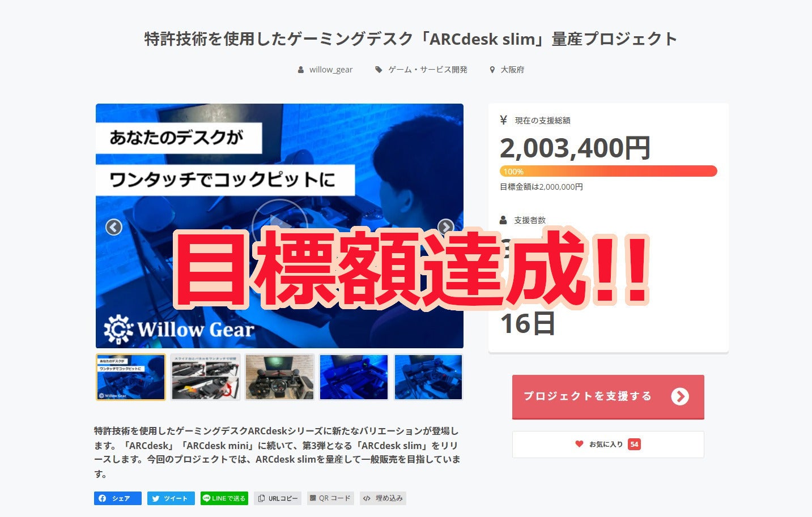Viewport: 812px width, 517px height.
Task: Select fifth thumbnail in gallery strip
Action: pos(428,377)
